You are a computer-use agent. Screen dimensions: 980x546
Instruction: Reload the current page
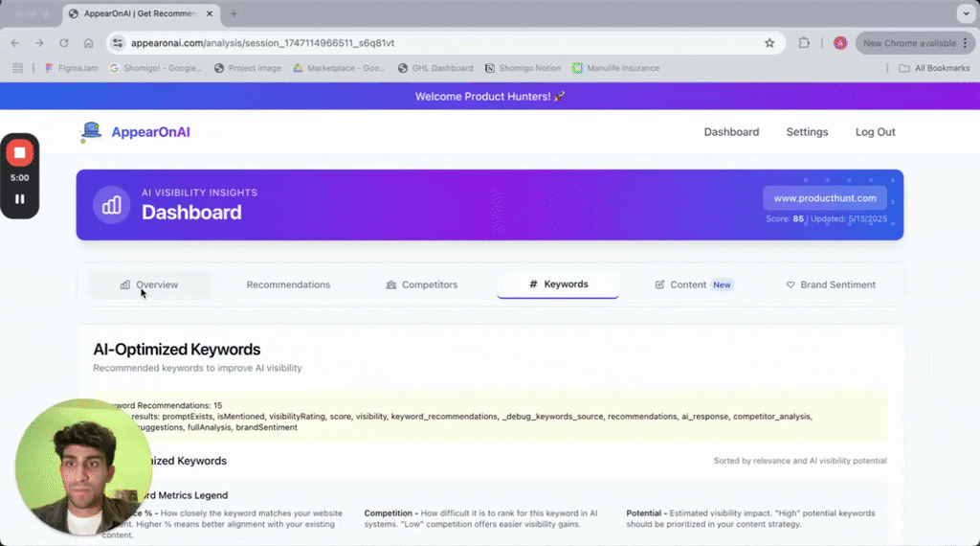(x=64, y=43)
